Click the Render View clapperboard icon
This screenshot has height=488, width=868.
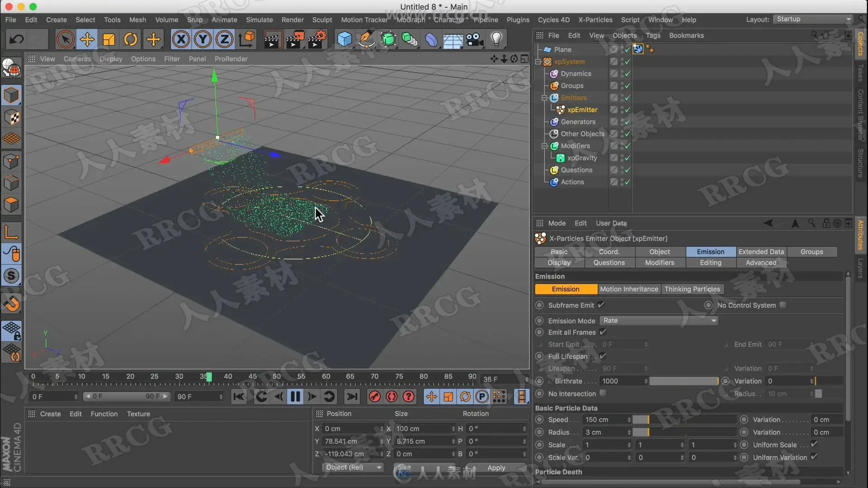[272, 39]
